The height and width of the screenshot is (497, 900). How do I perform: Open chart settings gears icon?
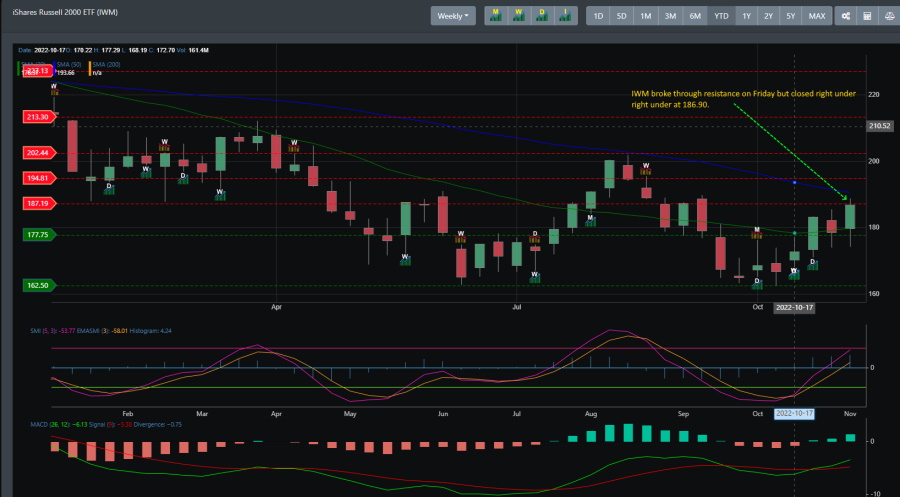(x=845, y=16)
